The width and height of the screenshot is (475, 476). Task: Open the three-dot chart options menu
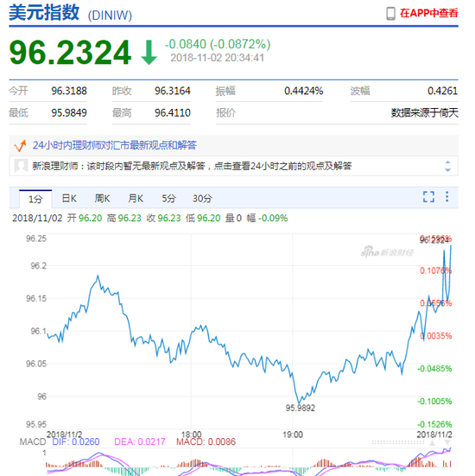(x=446, y=196)
